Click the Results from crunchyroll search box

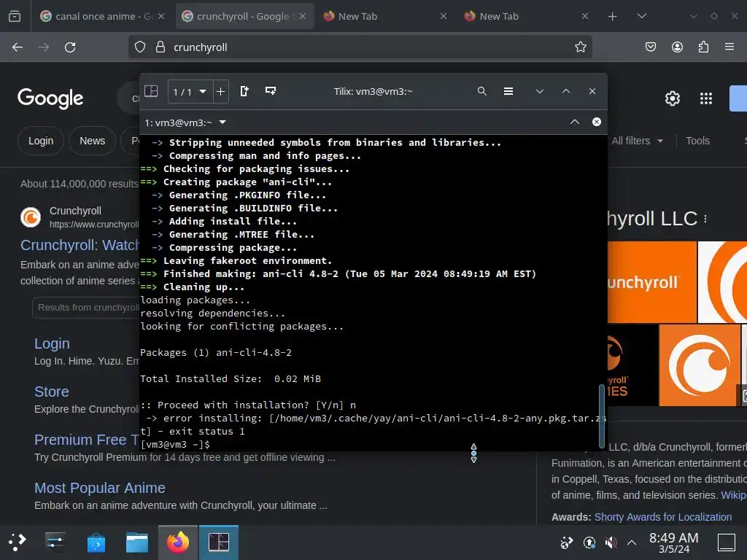tap(86, 308)
